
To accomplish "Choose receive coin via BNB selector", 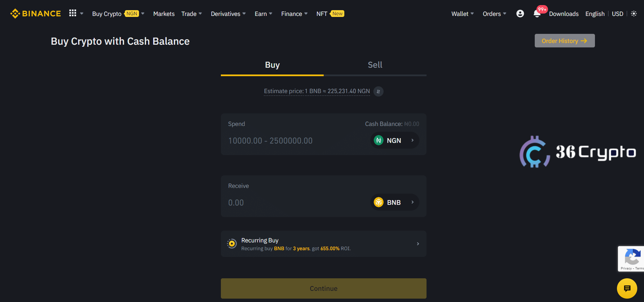I will [395, 202].
